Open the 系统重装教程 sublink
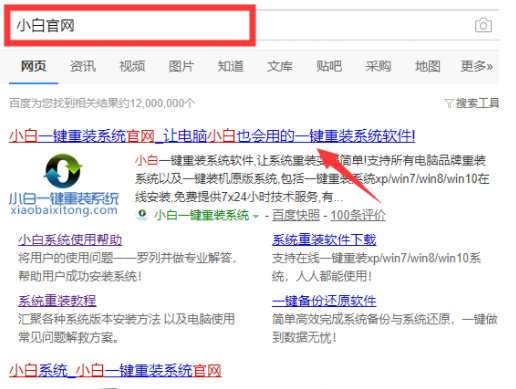 click(57, 301)
